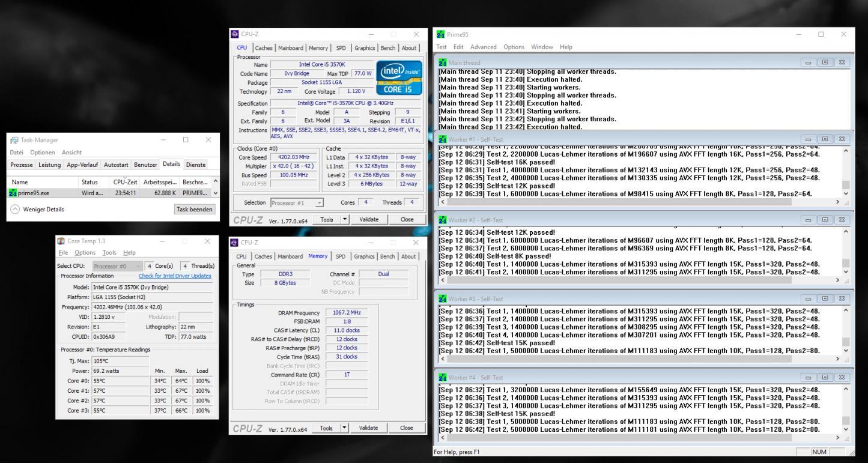Open Optionen menu in Task-Manager
This screenshot has height=463, width=868.
43,153
